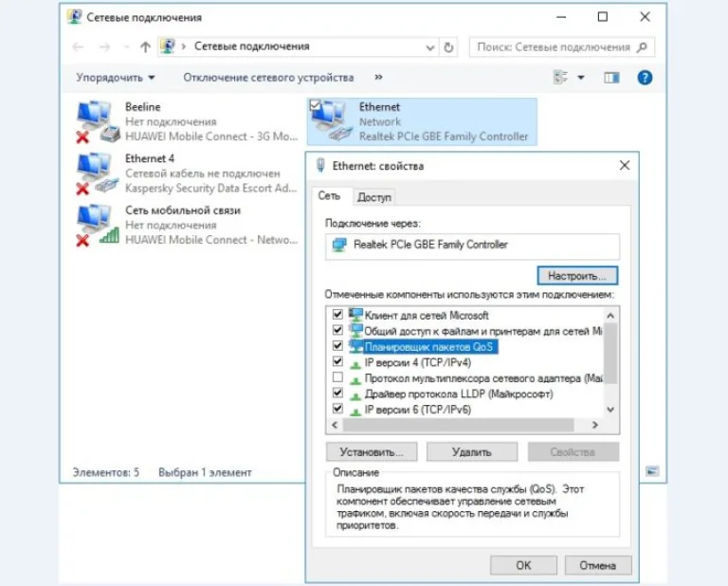728x586 pixels.
Task: Uncheck 'Драйвер протокола LLDP' checkbox
Action: [x=337, y=393]
